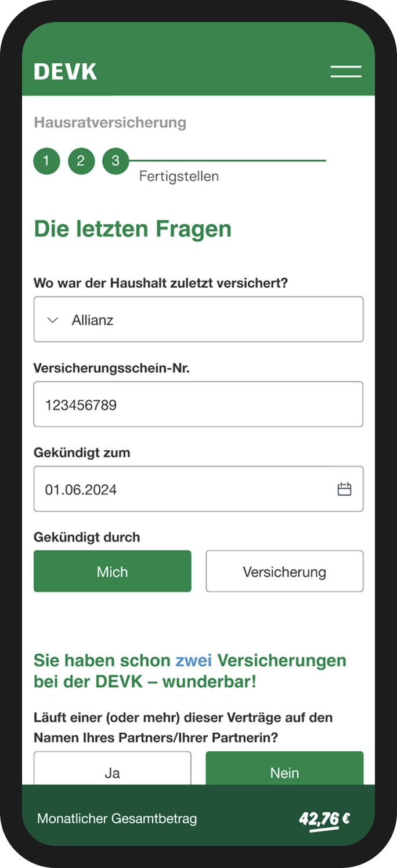Select 'Versicherung' as cancelling party

[x=284, y=571]
